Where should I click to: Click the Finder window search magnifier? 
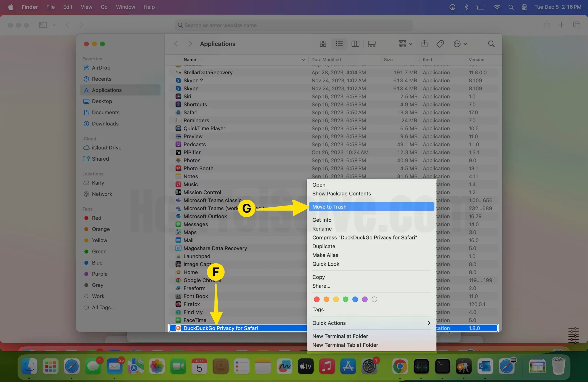pyautogui.click(x=491, y=44)
